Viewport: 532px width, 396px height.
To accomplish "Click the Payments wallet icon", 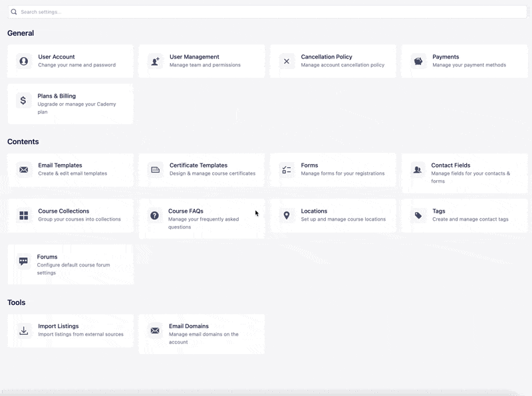I will 418,60.
